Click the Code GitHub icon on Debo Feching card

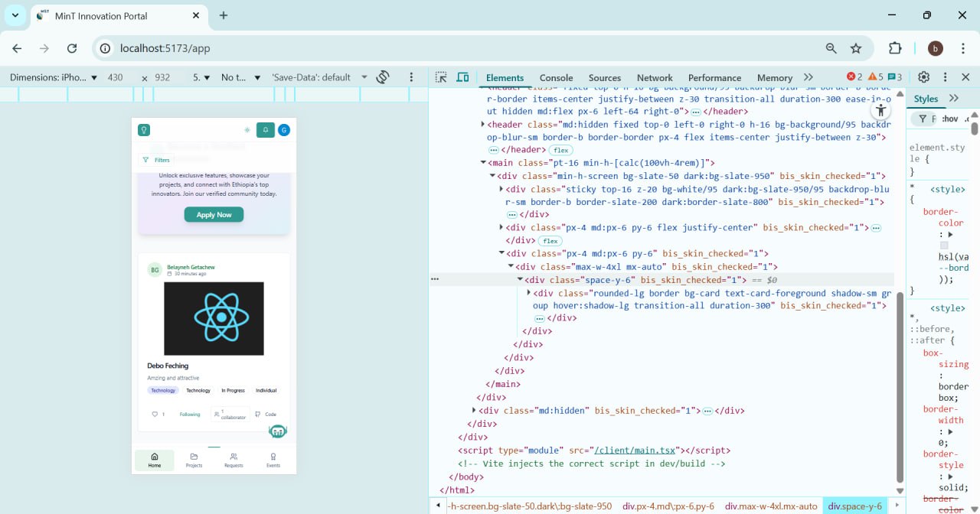click(x=258, y=415)
